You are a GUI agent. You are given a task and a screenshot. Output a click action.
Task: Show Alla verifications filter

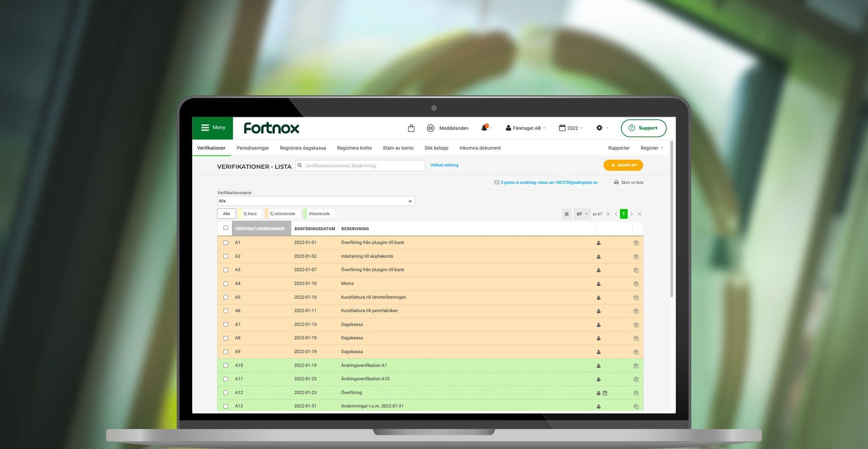click(x=226, y=214)
